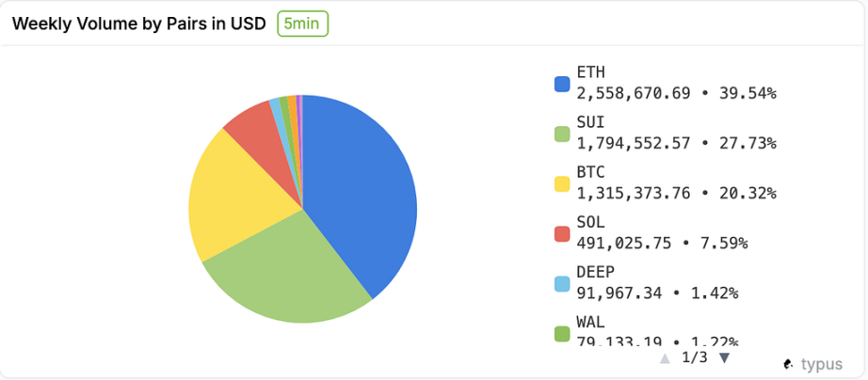Click the red SOL legend color swatch
This screenshot has height=380, width=868.
pyautogui.click(x=562, y=233)
